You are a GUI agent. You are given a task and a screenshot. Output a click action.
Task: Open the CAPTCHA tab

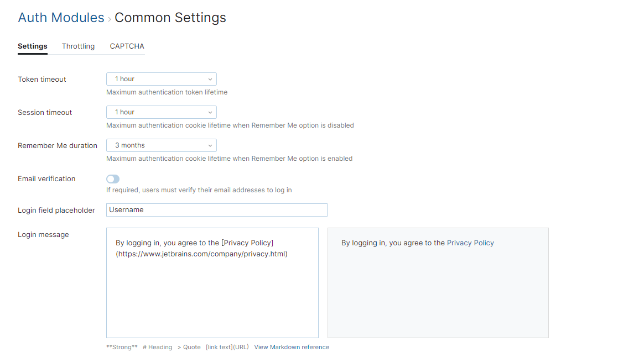(126, 46)
